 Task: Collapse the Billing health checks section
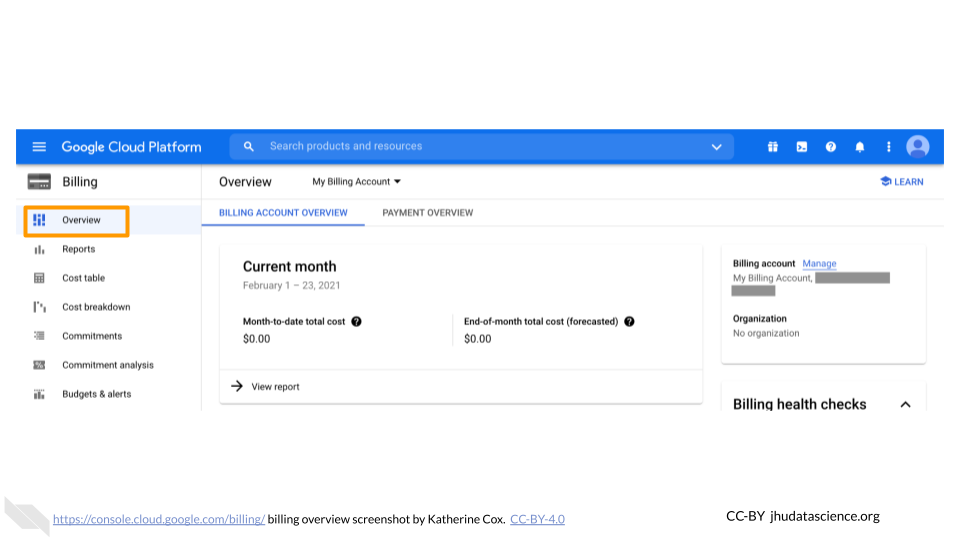point(906,405)
